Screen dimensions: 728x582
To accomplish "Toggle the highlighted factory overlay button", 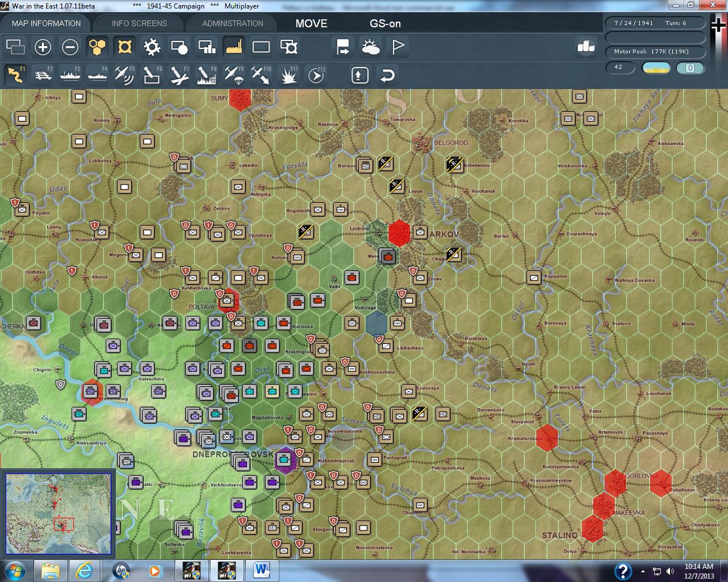I will pyautogui.click(x=234, y=47).
